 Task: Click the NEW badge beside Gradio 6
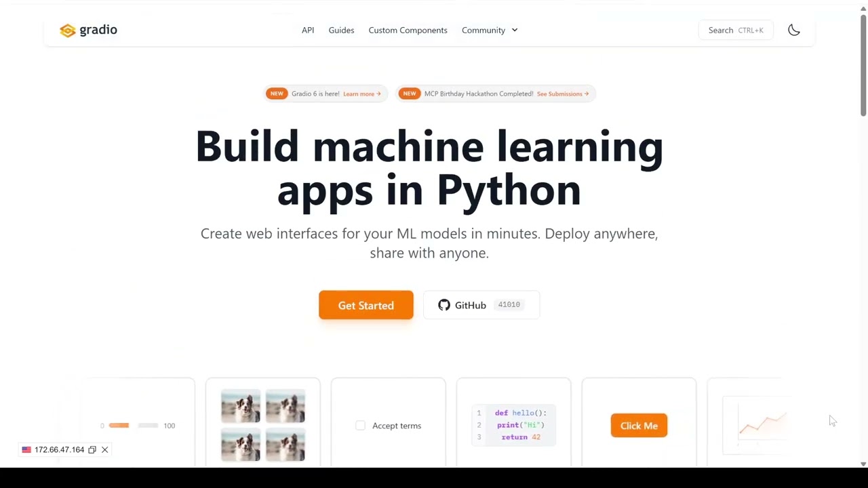point(277,94)
